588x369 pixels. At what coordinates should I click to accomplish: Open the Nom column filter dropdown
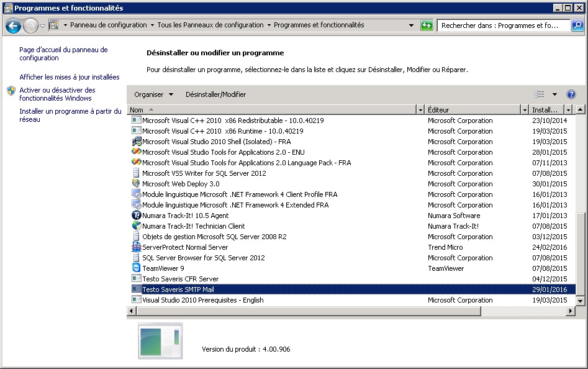pyautogui.click(x=421, y=110)
